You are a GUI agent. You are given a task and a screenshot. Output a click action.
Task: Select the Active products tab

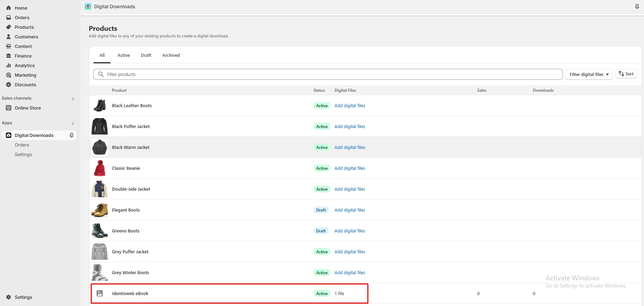click(x=124, y=55)
